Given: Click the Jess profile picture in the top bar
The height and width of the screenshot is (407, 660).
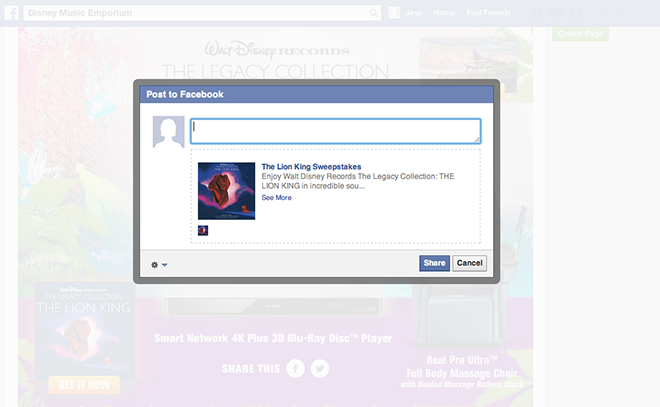Looking at the screenshot, I should pos(394,13).
